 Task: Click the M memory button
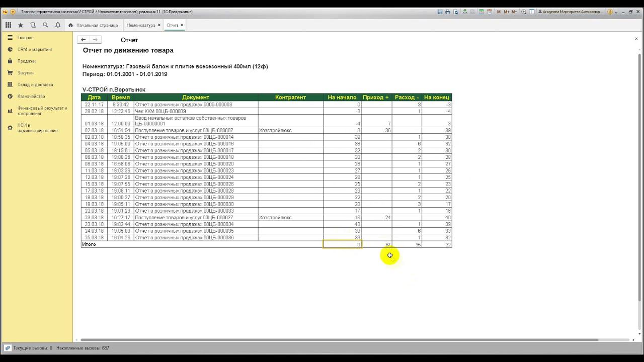tap(499, 12)
